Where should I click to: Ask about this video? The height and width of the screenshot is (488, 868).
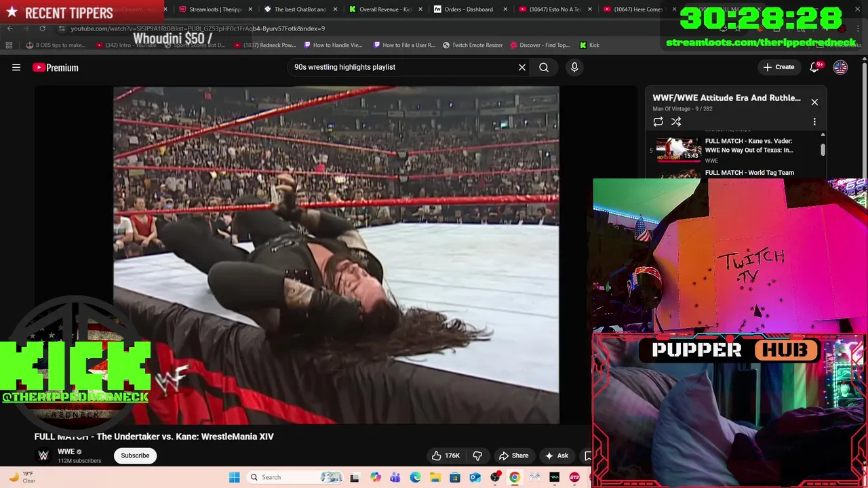pyautogui.click(x=556, y=455)
